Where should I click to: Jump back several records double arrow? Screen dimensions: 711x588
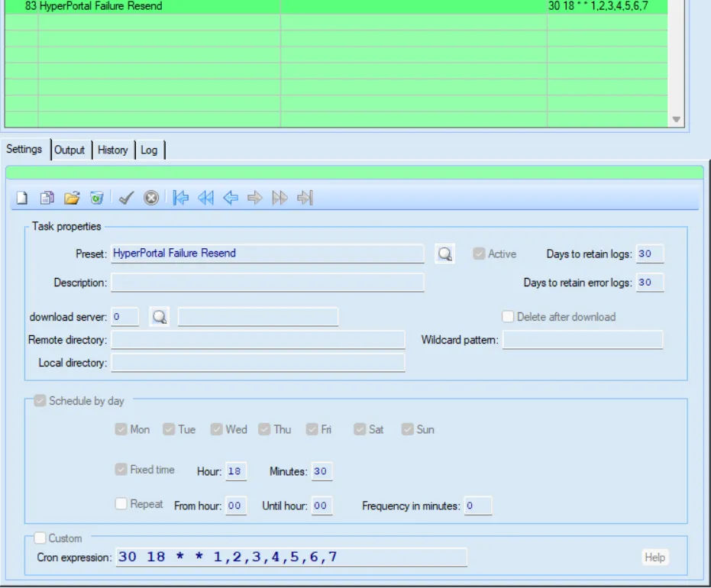[x=206, y=198]
